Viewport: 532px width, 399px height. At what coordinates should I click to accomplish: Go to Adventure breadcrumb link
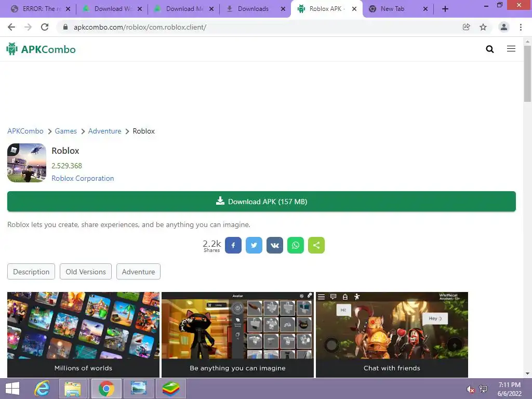(x=104, y=131)
